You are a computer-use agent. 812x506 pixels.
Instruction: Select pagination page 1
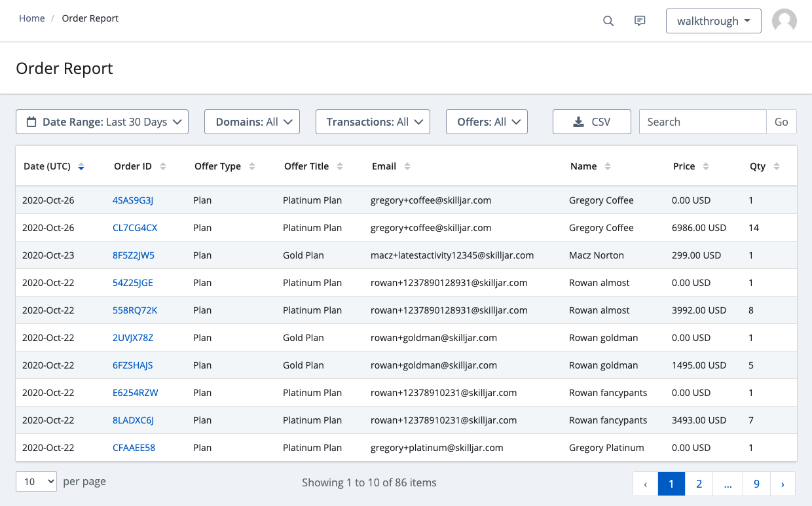(x=671, y=484)
